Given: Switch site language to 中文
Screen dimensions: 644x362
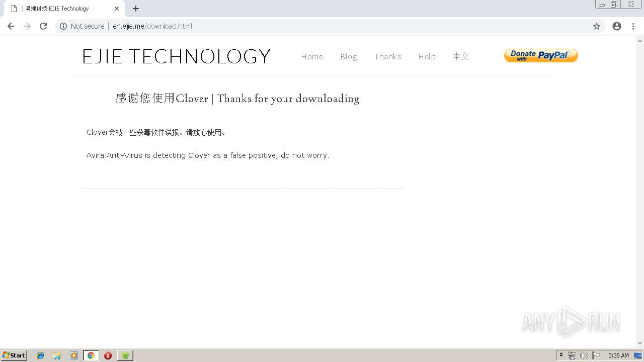Looking at the screenshot, I should [x=461, y=56].
